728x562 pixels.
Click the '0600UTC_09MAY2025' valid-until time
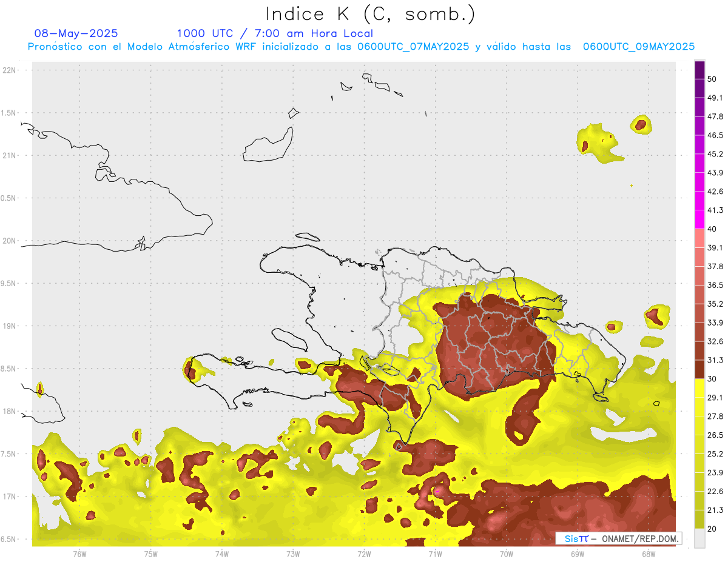[x=639, y=47]
